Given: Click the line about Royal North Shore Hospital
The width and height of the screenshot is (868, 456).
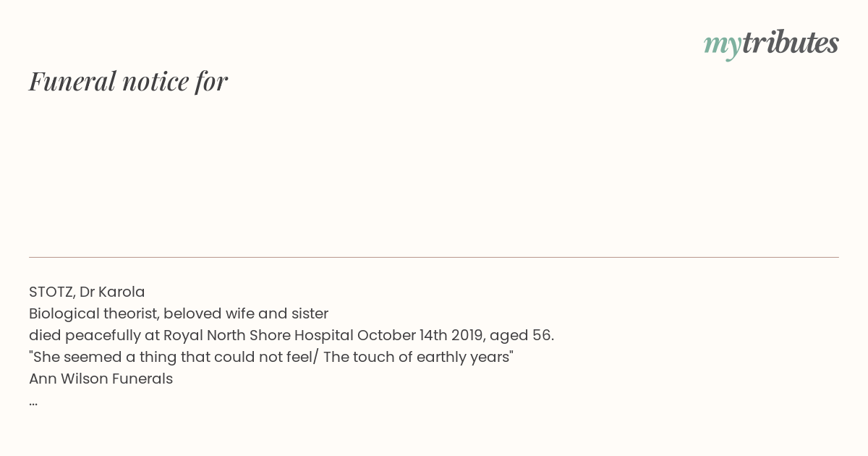Looking at the screenshot, I should [292, 335].
